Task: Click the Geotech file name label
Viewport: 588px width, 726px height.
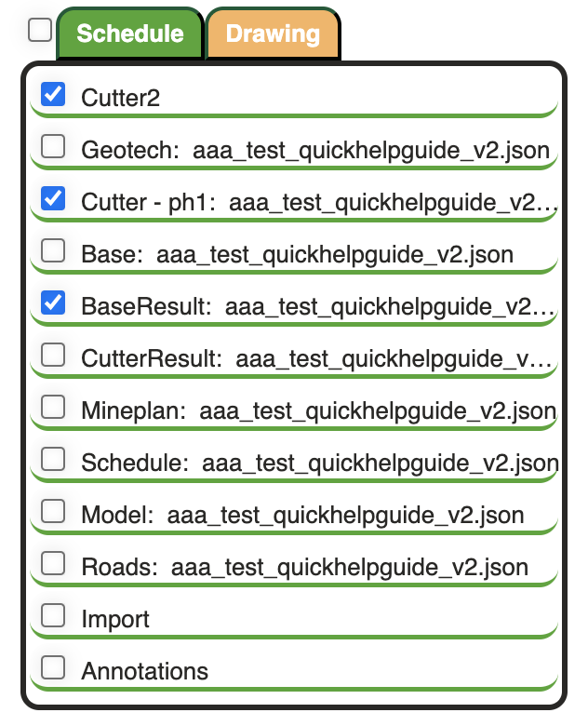Action: (x=315, y=150)
